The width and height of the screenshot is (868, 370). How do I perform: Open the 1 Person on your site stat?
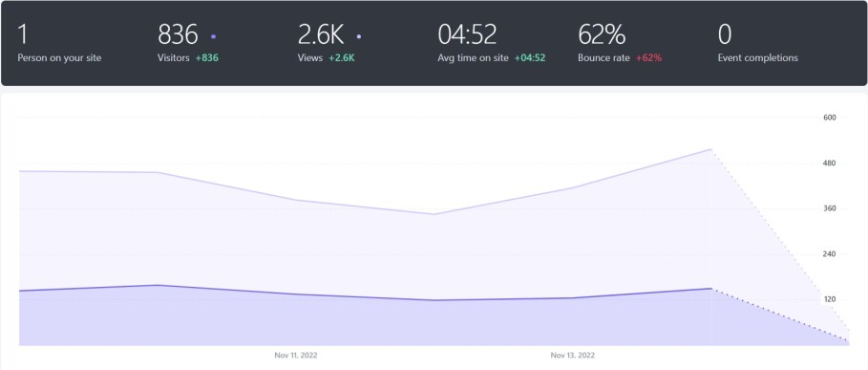pos(59,43)
